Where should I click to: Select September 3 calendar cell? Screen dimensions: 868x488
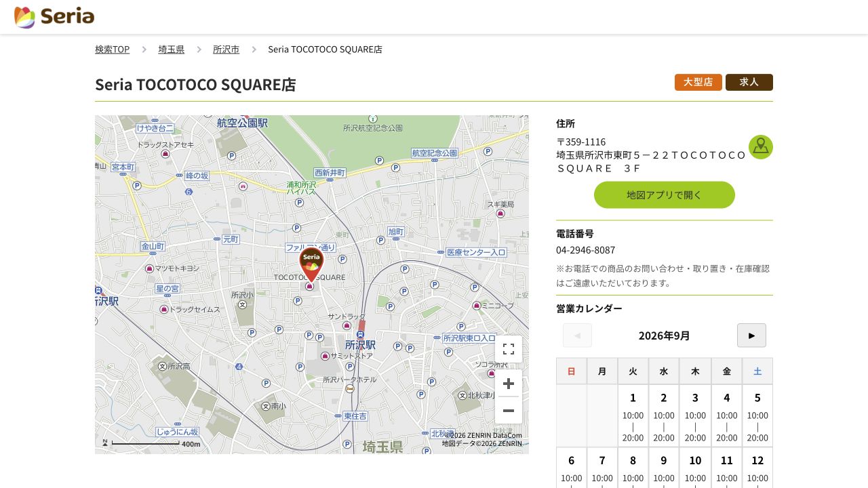tap(695, 415)
